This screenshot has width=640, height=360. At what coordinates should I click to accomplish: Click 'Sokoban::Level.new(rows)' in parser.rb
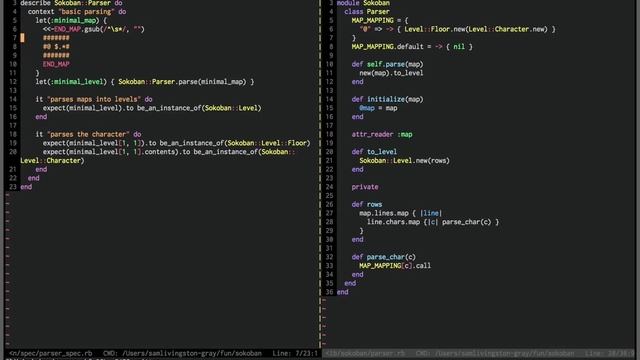(x=404, y=160)
